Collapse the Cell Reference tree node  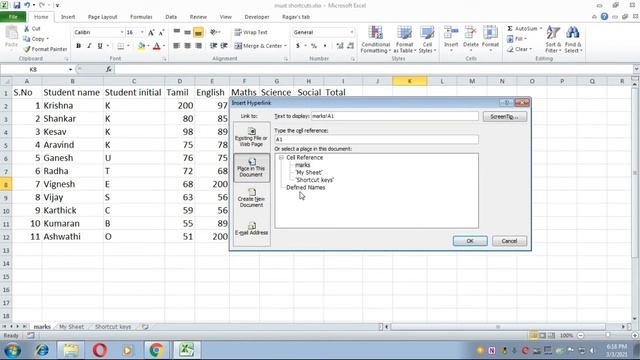281,158
